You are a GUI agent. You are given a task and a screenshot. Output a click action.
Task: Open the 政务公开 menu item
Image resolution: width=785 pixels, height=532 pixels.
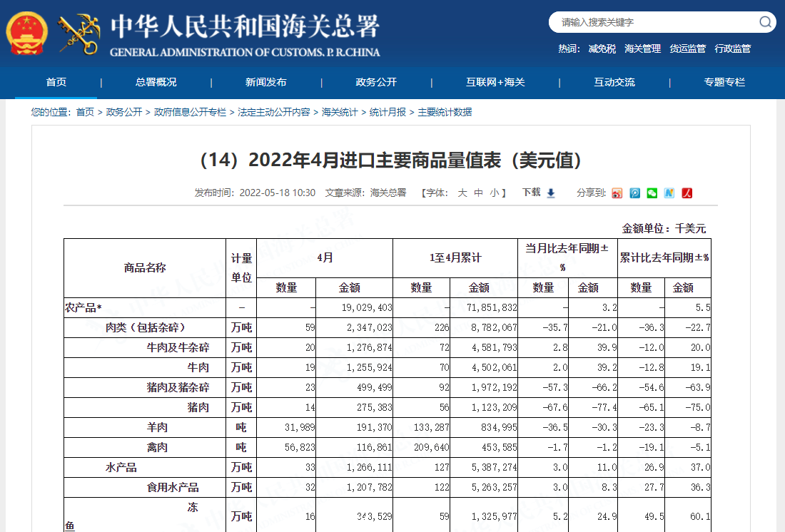376,82
